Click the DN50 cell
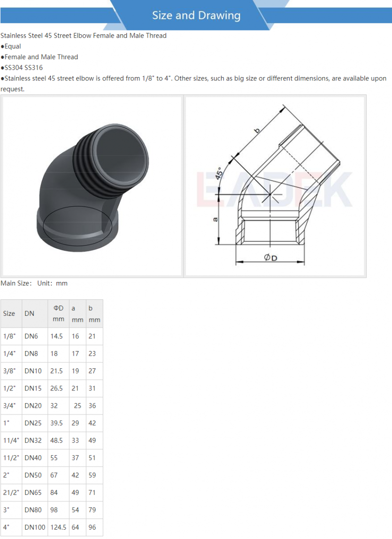Image resolution: width=392 pixels, height=539 pixels. click(35, 475)
